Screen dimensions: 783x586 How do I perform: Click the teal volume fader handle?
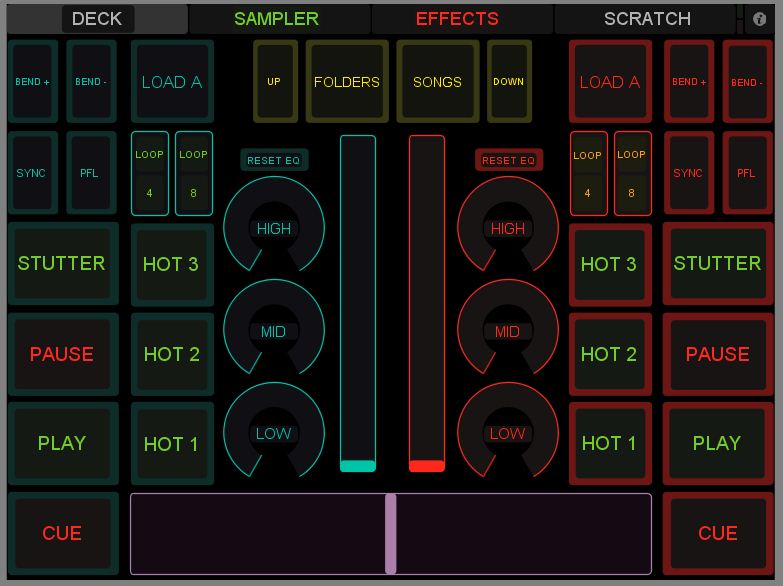pos(358,466)
